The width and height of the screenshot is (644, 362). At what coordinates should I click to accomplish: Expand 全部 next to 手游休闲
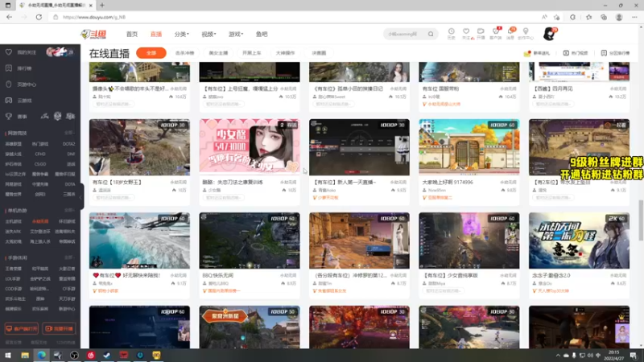pyautogui.click(x=69, y=257)
